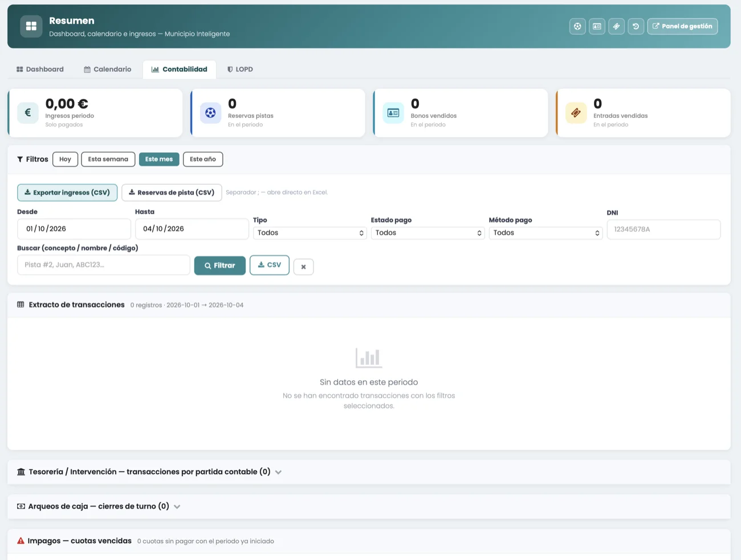741x560 pixels.
Task: Click the Hasta date field
Action: [x=192, y=229]
